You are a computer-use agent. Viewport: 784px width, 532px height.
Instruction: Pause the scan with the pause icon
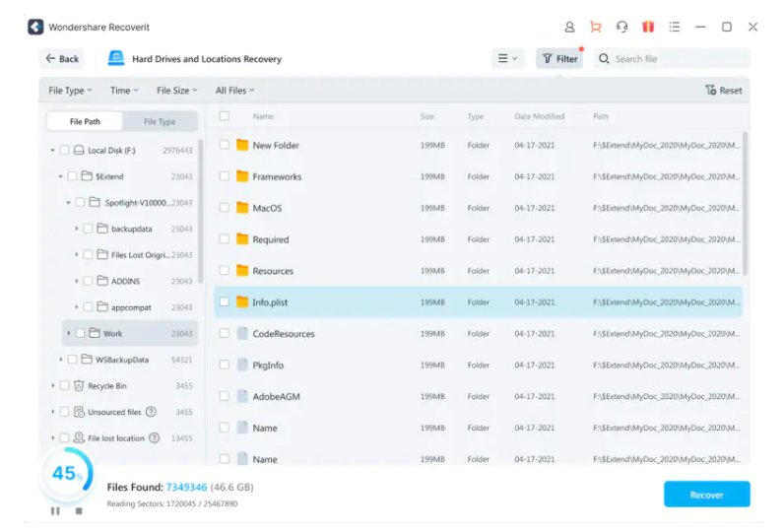click(x=55, y=510)
